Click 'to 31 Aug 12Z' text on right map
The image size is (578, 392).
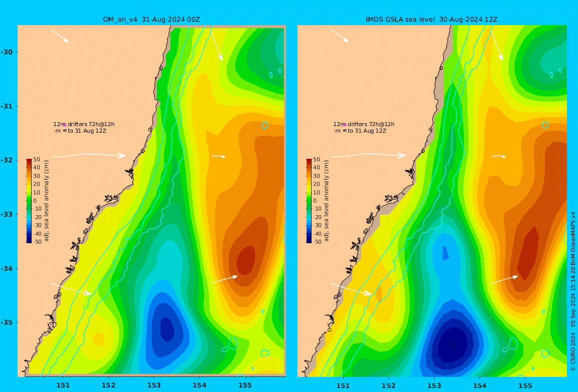(367, 131)
